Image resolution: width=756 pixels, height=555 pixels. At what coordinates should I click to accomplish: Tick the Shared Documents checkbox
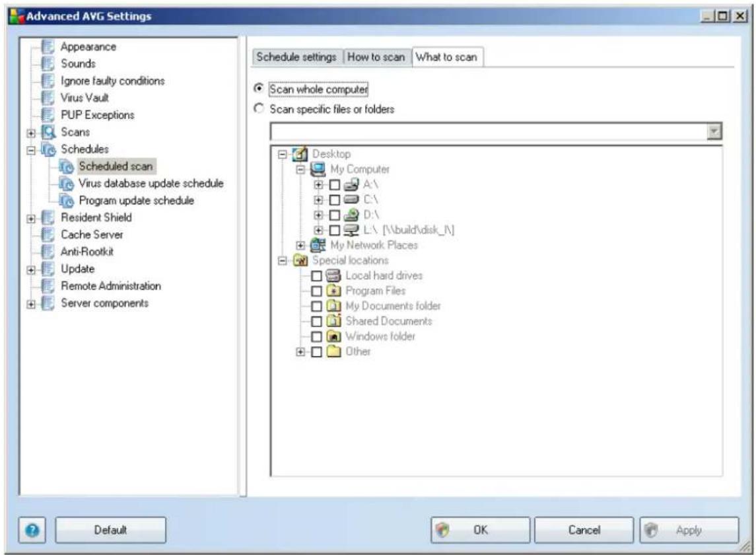point(316,321)
